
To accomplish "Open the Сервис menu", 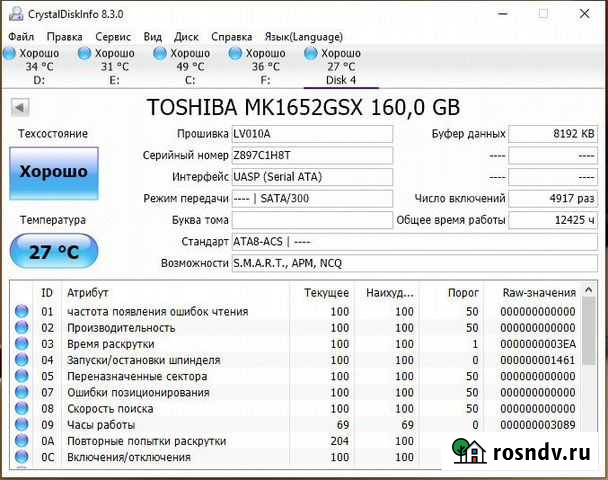I will coord(113,37).
